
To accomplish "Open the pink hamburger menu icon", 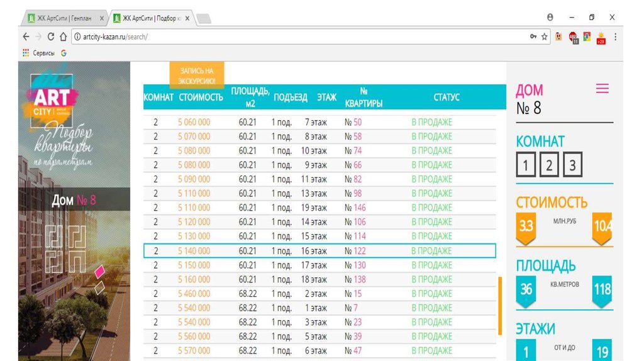I will [602, 89].
